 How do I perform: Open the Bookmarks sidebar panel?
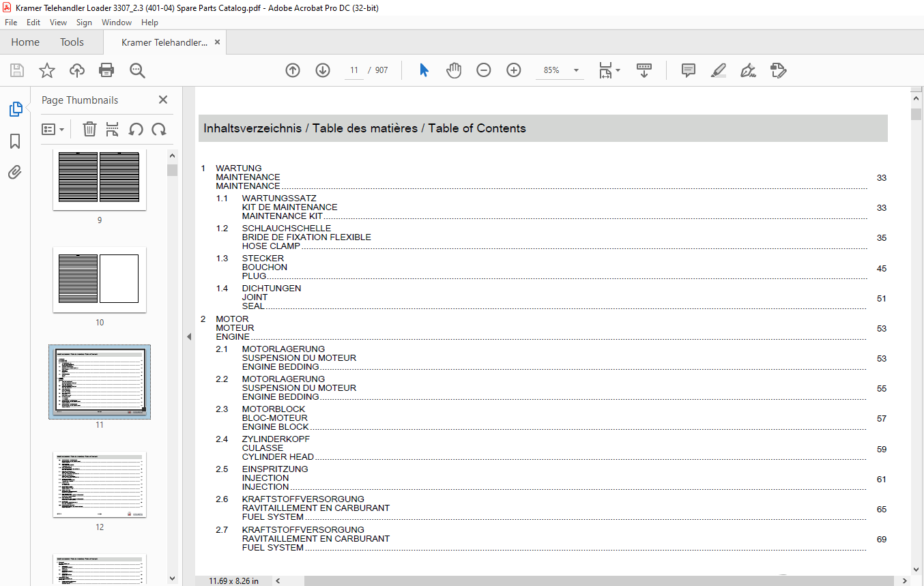click(x=15, y=141)
